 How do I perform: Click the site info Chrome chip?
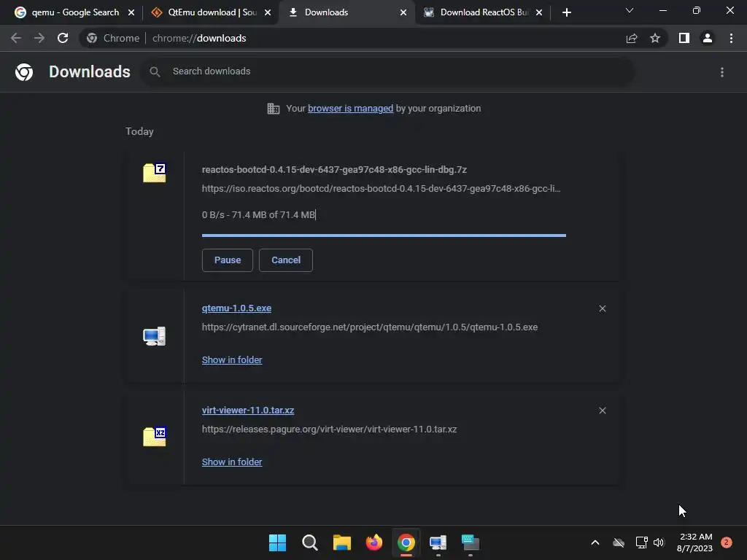pyautogui.click(x=113, y=38)
